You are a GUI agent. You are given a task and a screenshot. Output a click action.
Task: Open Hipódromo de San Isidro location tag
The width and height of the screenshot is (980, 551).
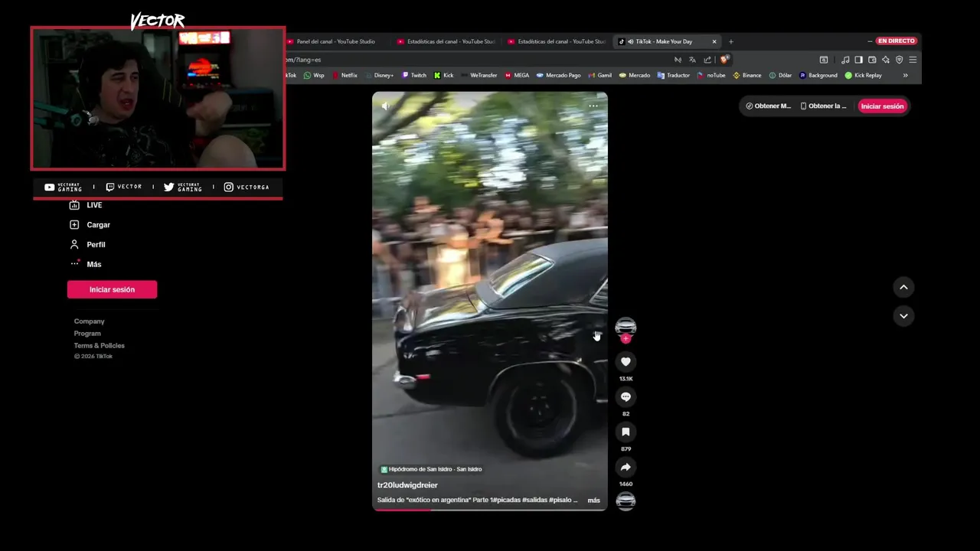431,469
